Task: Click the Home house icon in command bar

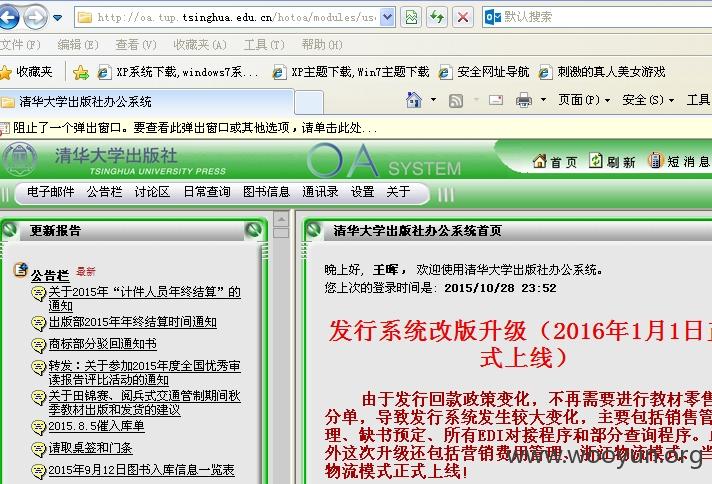Action: click(414, 100)
